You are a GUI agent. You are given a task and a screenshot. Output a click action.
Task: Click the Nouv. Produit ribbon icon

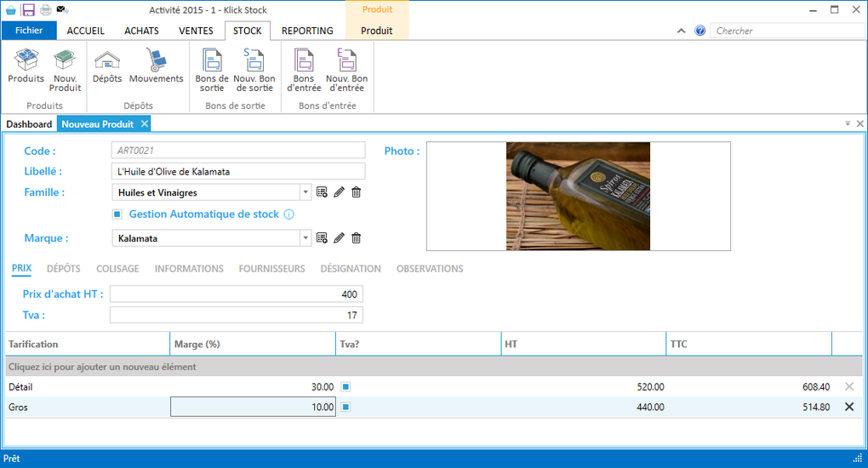[x=65, y=71]
